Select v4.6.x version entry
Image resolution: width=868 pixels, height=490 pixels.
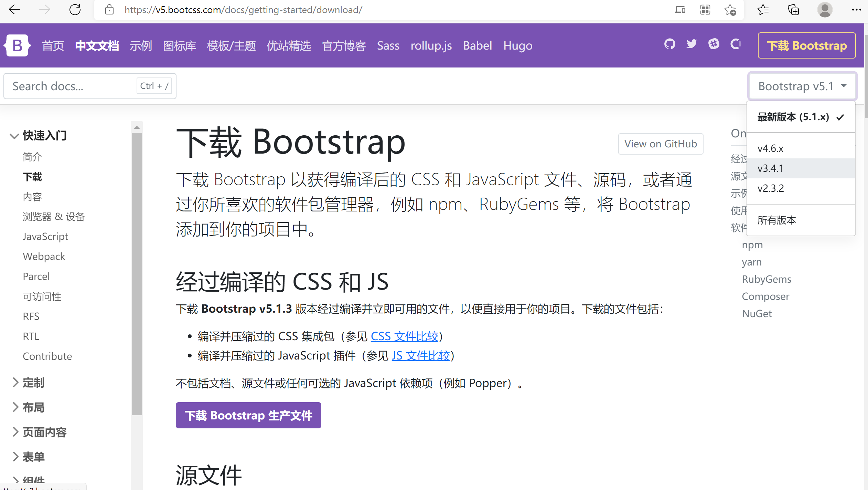pyautogui.click(x=771, y=148)
